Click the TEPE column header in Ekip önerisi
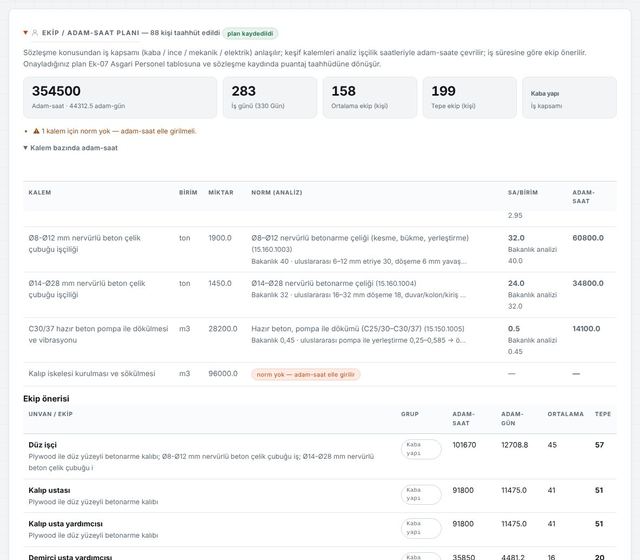Viewport: 640px width, 560px height. (603, 414)
